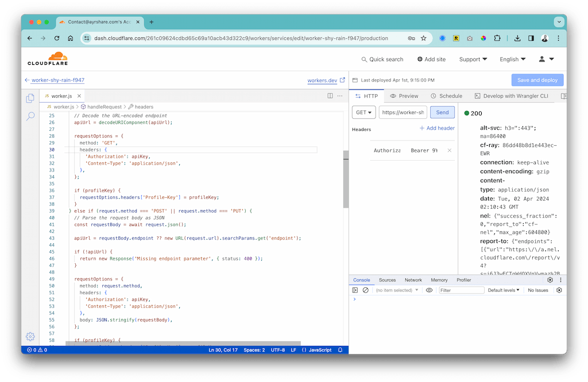Expand the Support dropdown menu
The width and height of the screenshot is (588, 382).
click(473, 59)
